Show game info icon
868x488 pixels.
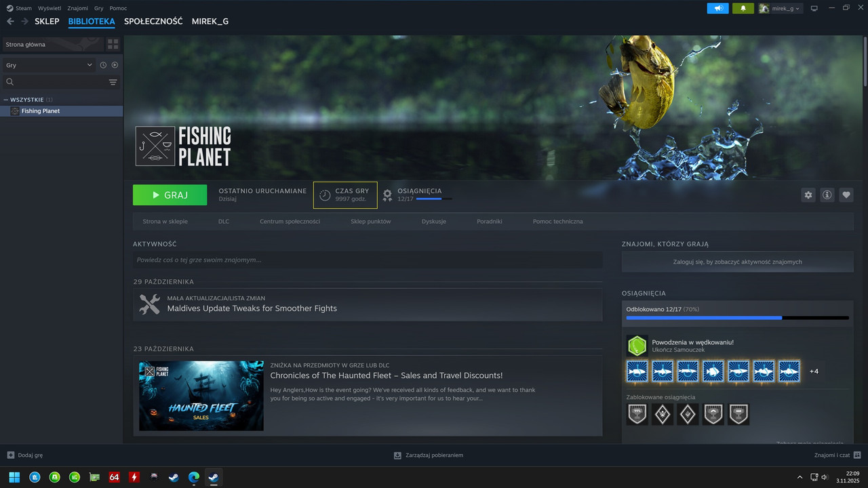[827, 195]
